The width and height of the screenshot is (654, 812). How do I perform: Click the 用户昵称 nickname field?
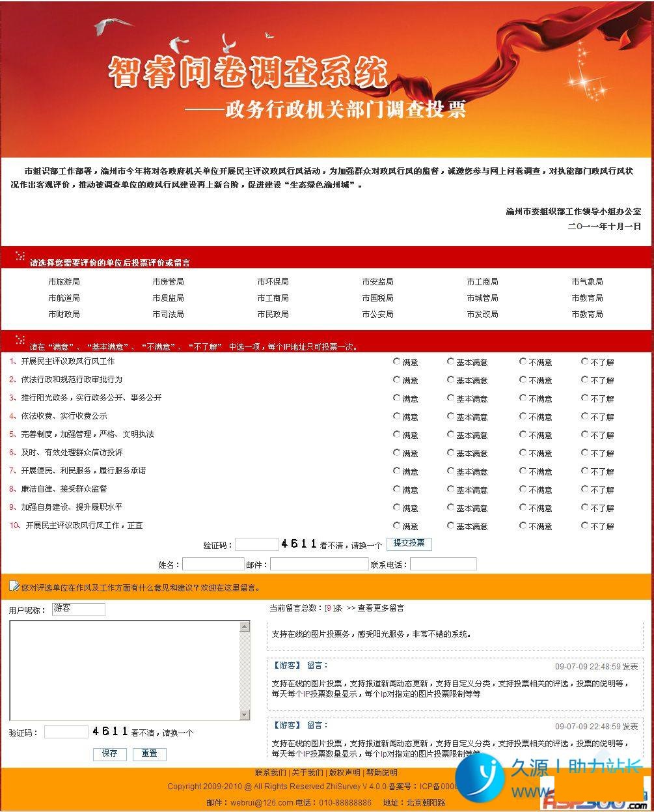click(x=78, y=609)
